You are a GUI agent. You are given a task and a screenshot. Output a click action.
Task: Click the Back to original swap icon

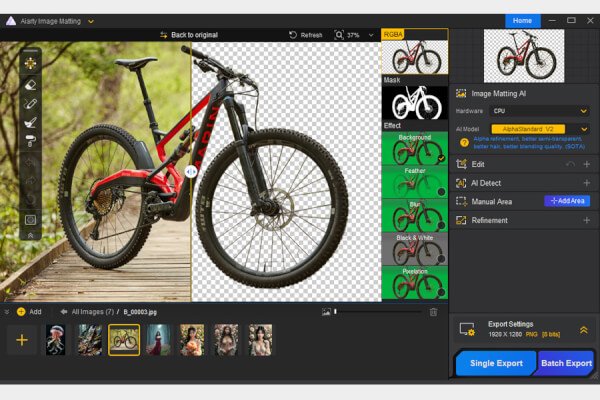tap(163, 35)
